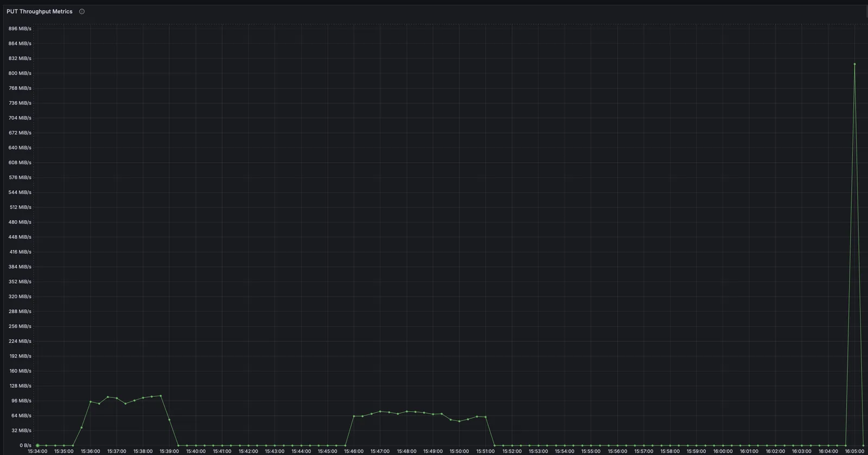Click the 15:55:00 time axis label
Viewport: 868px width, 455px height.
click(x=591, y=451)
